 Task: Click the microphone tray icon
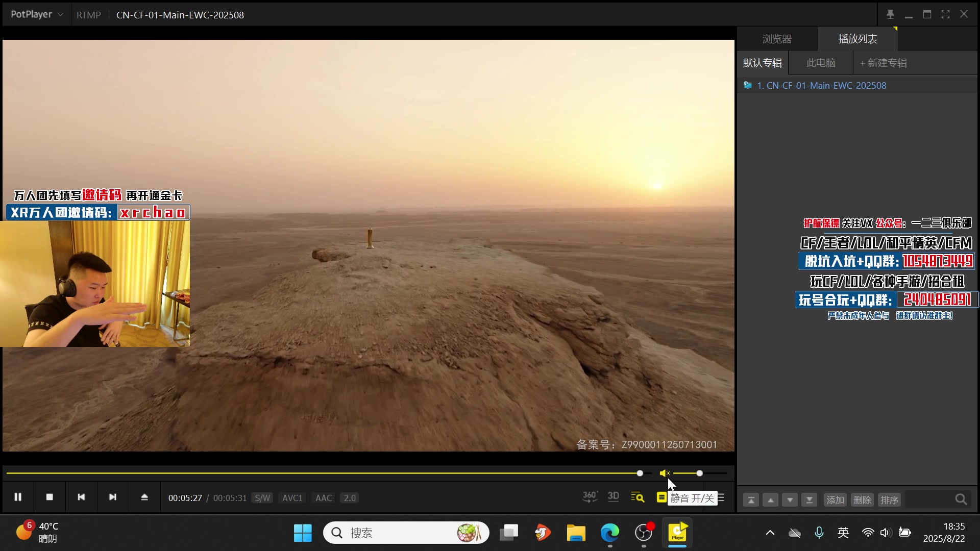click(x=819, y=533)
